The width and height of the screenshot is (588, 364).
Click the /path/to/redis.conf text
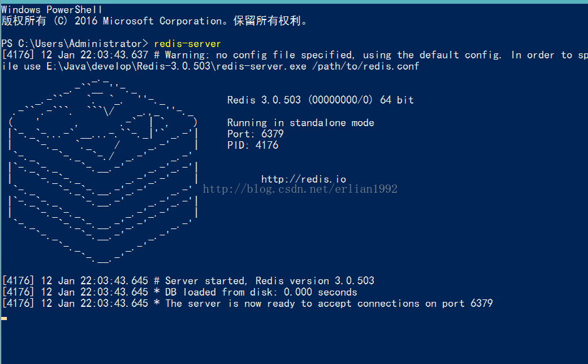(x=366, y=67)
